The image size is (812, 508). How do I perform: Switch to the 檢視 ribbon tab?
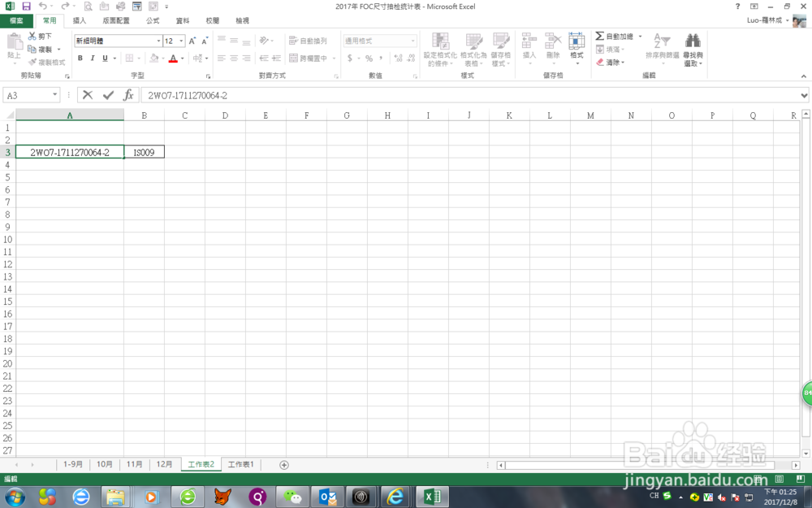[242, 20]
